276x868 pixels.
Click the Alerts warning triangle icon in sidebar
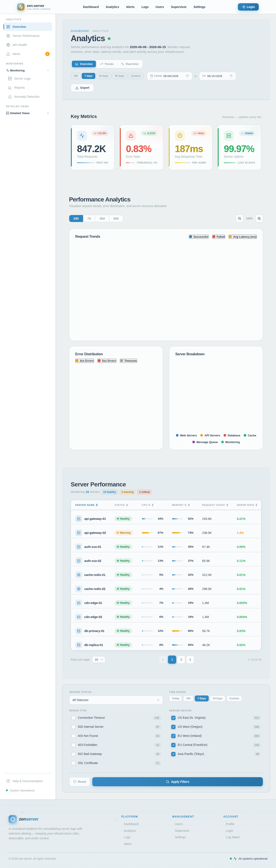tap(8, 54)
